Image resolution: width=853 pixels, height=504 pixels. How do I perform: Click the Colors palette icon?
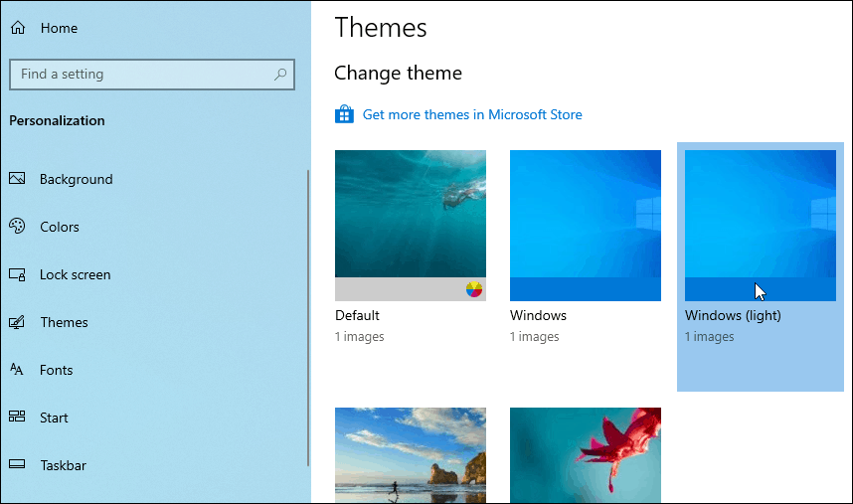17,227
